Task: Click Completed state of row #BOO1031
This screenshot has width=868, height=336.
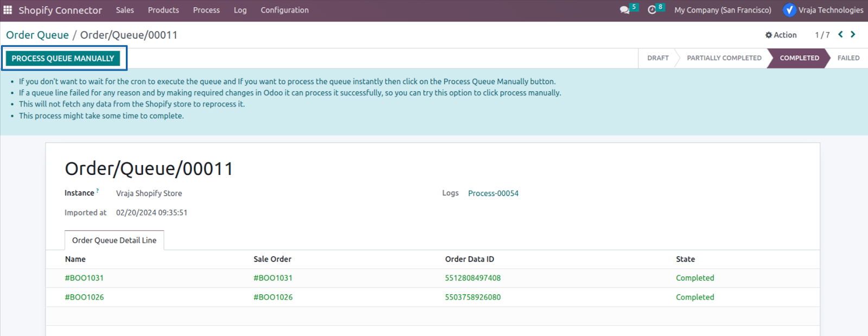Action: click(695, 278)
